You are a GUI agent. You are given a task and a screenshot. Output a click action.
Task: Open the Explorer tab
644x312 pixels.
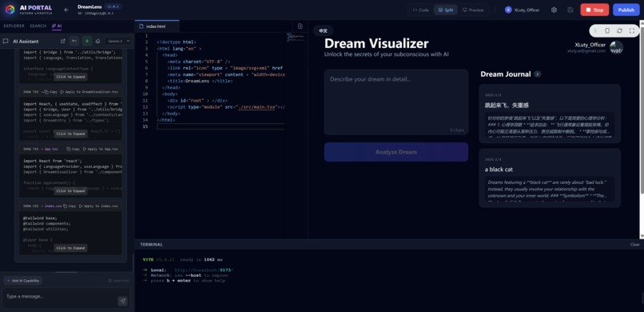pos(14,26)
